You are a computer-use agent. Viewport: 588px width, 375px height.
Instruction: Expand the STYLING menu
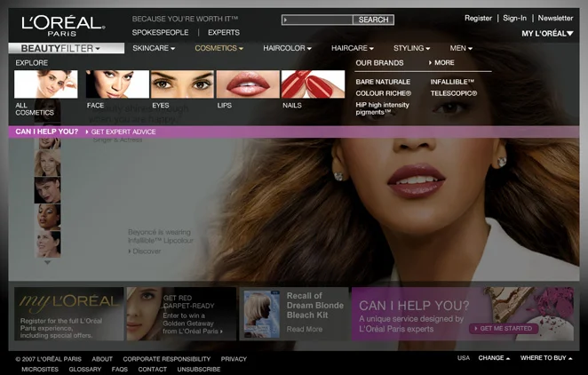coord(411,48)
